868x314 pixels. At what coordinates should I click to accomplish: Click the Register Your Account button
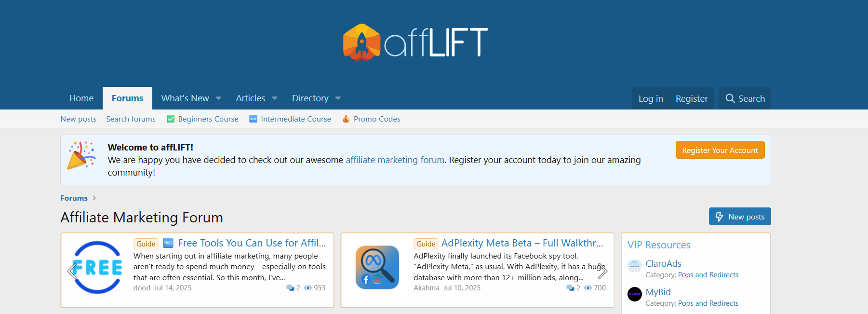pos(720,150)
